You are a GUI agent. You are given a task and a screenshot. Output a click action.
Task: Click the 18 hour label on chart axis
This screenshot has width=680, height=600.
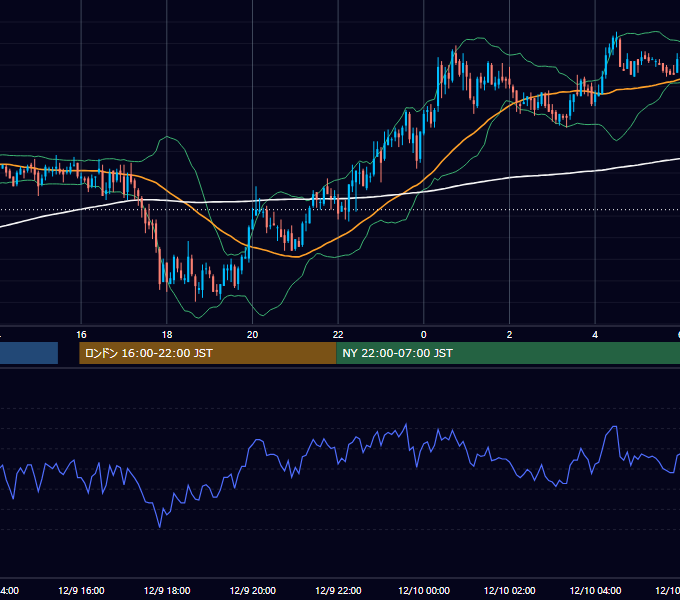tap(167, 335)
